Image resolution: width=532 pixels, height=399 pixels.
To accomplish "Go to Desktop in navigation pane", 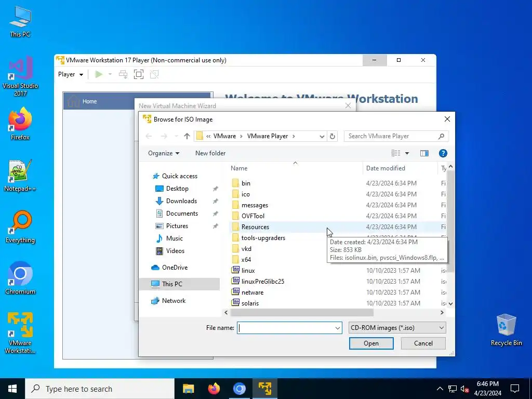I will 177,189.
